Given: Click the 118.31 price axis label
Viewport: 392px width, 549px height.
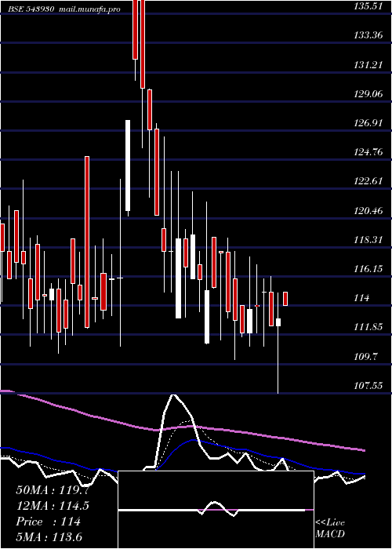Looking at the screenshot, I should point(368,240).
